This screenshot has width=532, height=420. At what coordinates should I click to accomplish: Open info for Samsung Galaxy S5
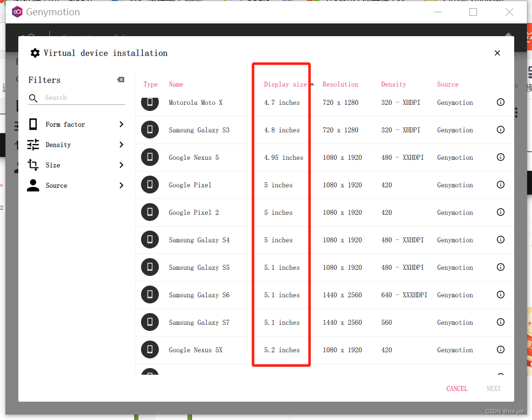point(500,267)
